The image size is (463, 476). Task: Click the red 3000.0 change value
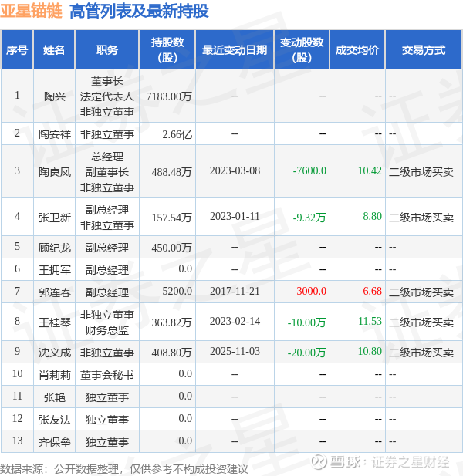[311, 291]
